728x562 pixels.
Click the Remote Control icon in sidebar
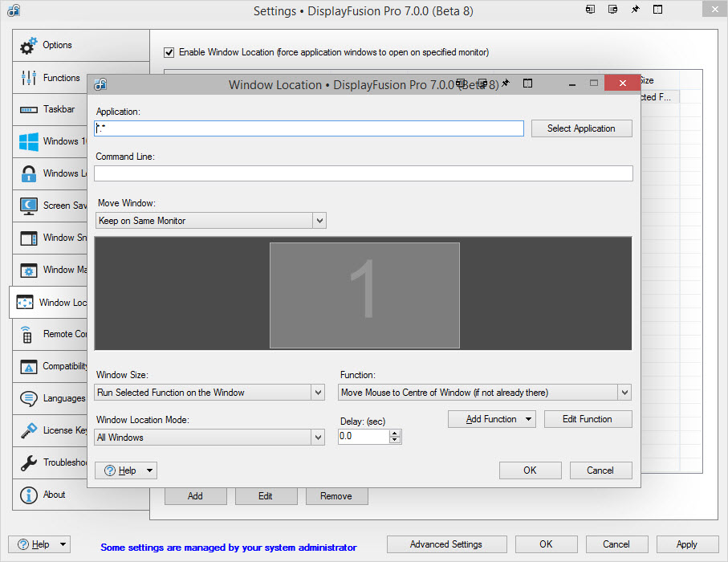pyautogui.click(x=28, y=335)
